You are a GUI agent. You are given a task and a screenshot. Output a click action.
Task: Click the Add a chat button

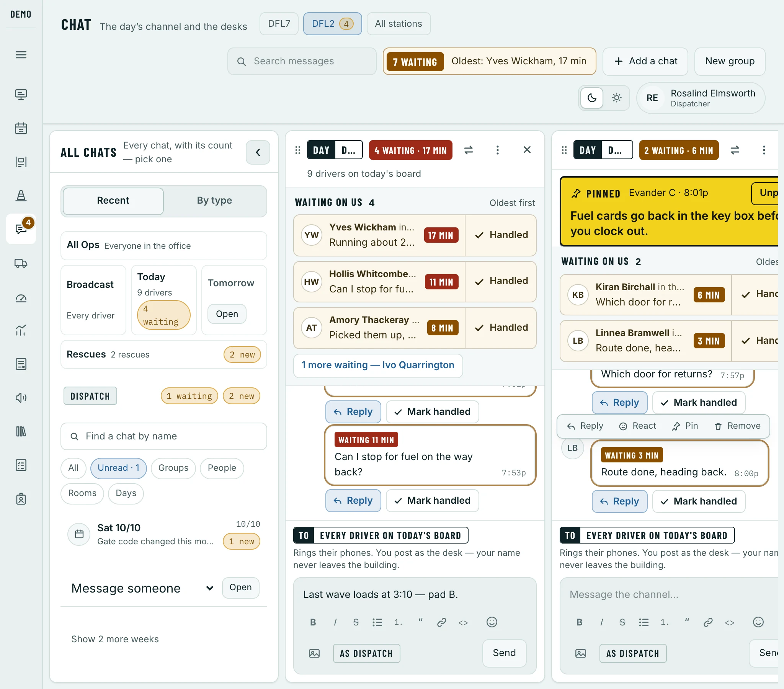tap(645, 61)
